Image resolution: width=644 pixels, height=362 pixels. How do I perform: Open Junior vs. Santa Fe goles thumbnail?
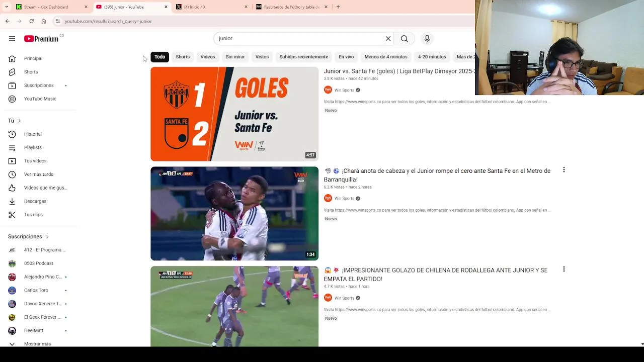234,114
